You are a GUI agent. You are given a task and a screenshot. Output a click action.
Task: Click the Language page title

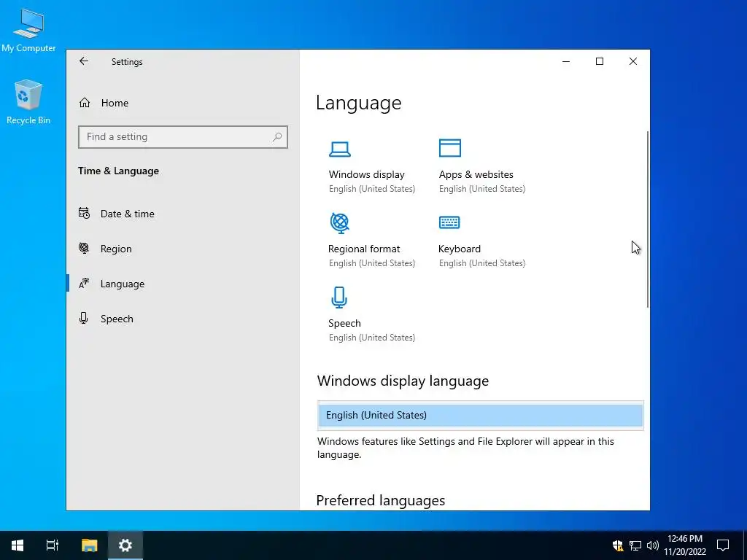(359, 104)
